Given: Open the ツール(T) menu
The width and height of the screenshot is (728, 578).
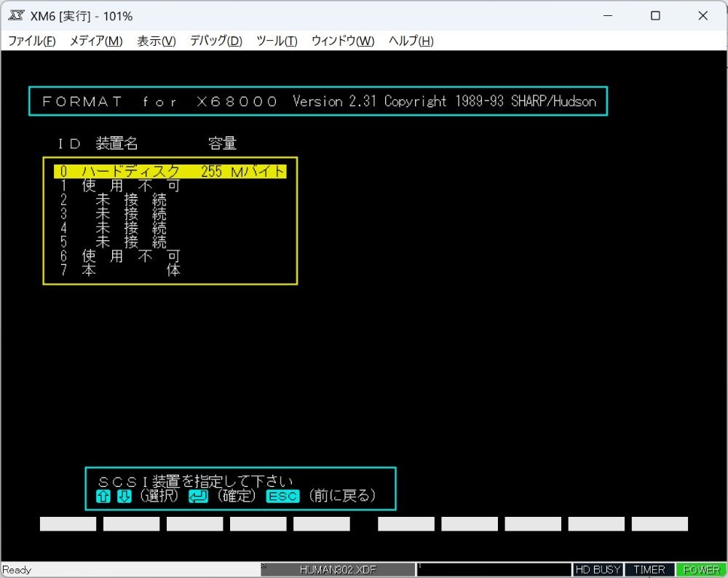Looking at the screenshot, I should (277, 41).
